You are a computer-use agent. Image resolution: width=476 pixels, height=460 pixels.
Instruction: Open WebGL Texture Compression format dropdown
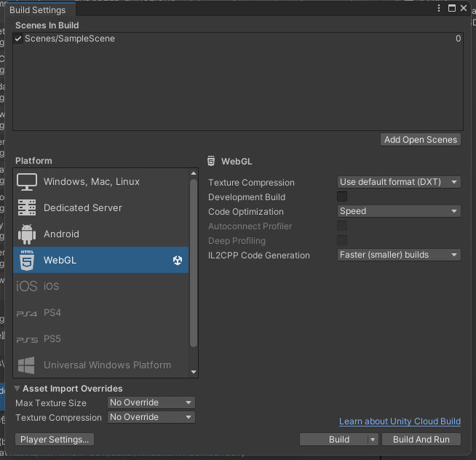tap(399, 182)
